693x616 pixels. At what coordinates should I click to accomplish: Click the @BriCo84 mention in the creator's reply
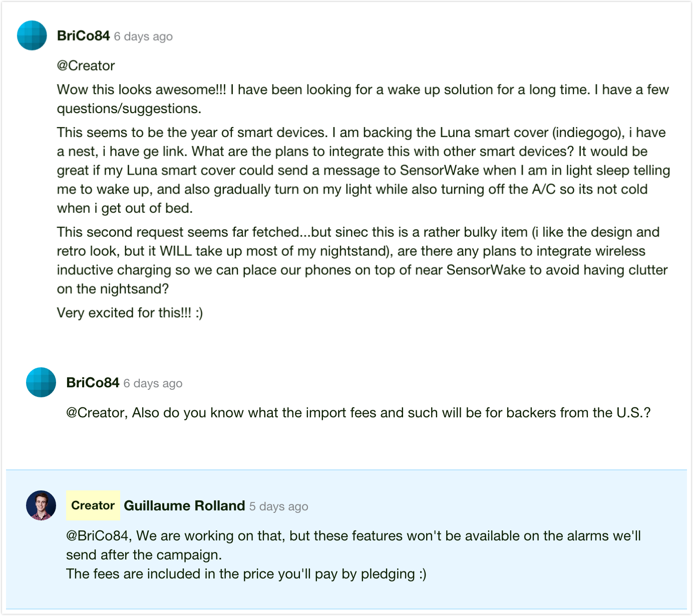point(99,536)
